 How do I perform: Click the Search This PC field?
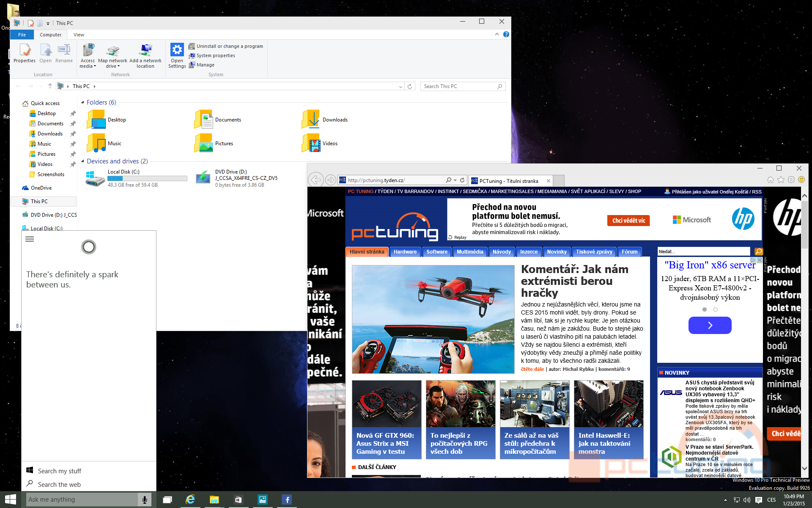tap(463, 86)
